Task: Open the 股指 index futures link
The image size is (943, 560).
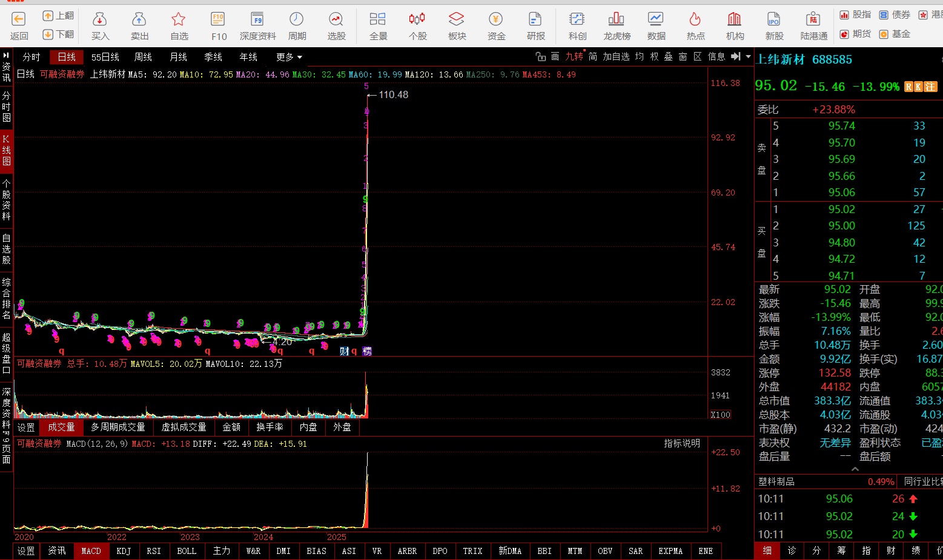Action: (855, 15)
